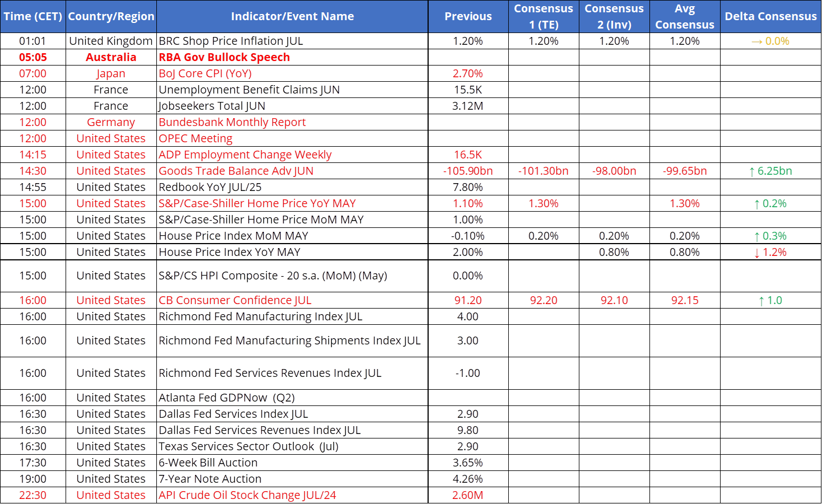
Task: Click the Consensus 1 (TE) header
Action: 544,16
